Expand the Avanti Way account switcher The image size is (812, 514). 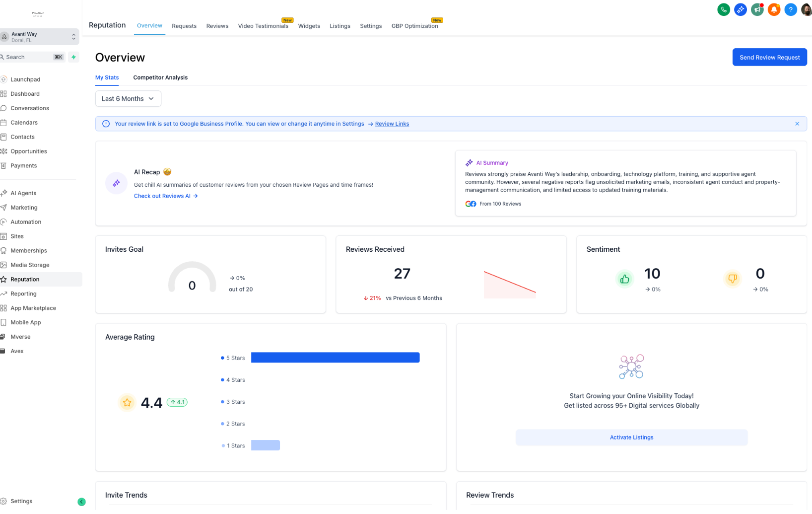click(39, 37)
